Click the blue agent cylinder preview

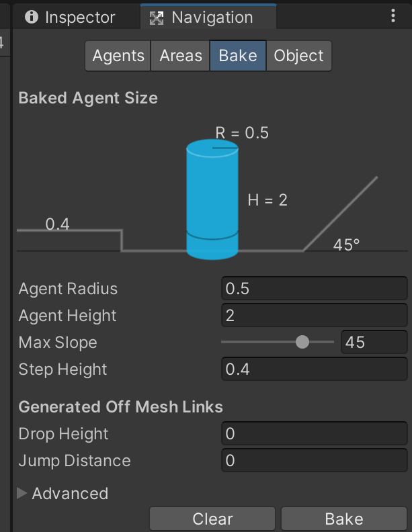click(x=212, y=199)
